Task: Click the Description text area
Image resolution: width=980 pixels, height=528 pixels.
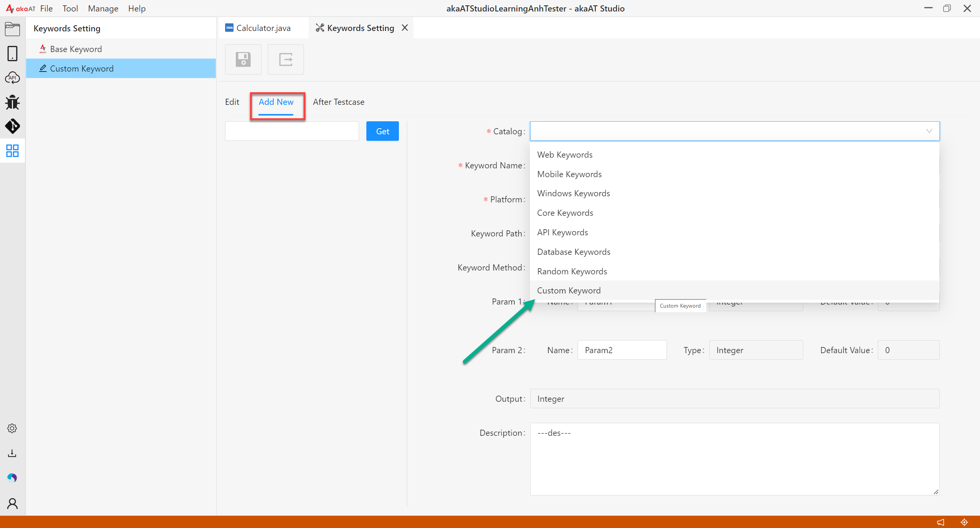Action: click(x=735, y=459)
